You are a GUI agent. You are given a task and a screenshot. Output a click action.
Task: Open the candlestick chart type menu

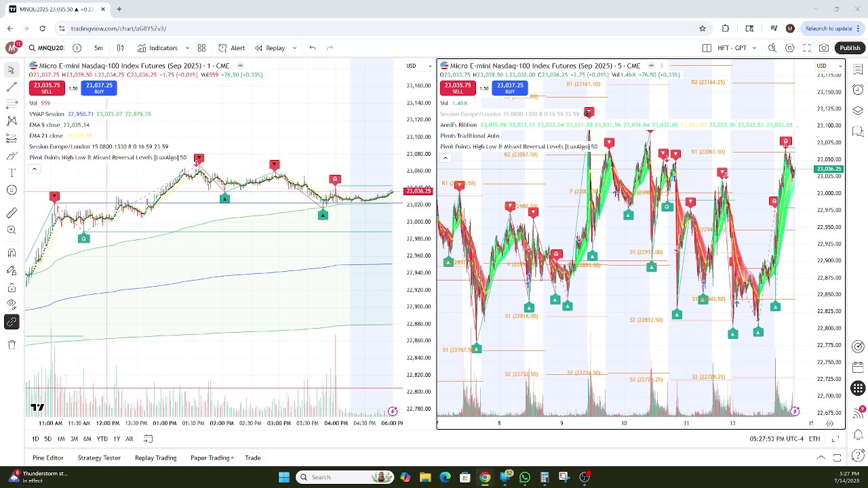[121, 48]
